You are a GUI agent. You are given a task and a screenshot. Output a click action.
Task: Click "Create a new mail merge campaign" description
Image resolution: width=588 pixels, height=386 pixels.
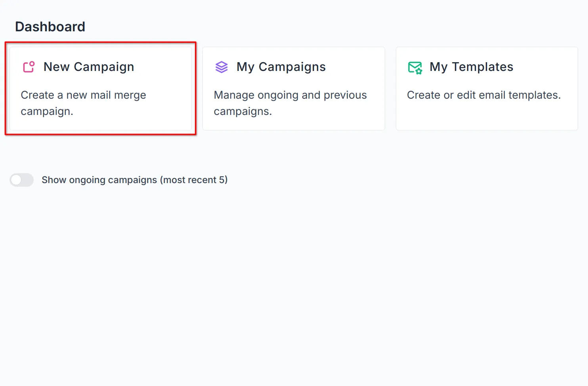point(83,103)
